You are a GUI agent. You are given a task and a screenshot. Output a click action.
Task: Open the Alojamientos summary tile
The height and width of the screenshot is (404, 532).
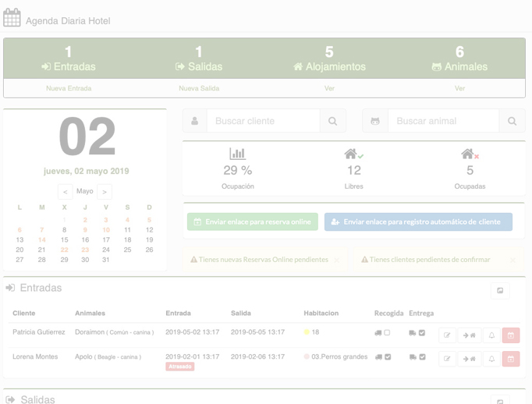click(x=329, y=58)
